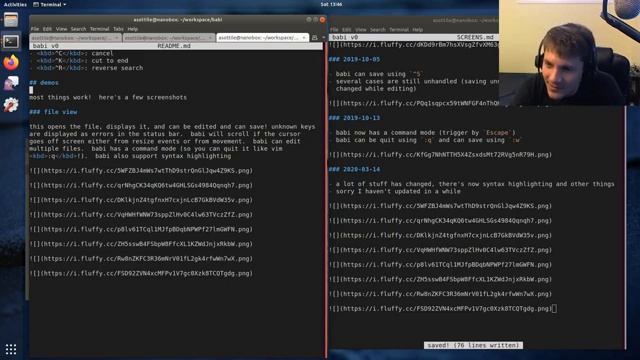Click 'babi can save using ^S' line

coord(376,74)
